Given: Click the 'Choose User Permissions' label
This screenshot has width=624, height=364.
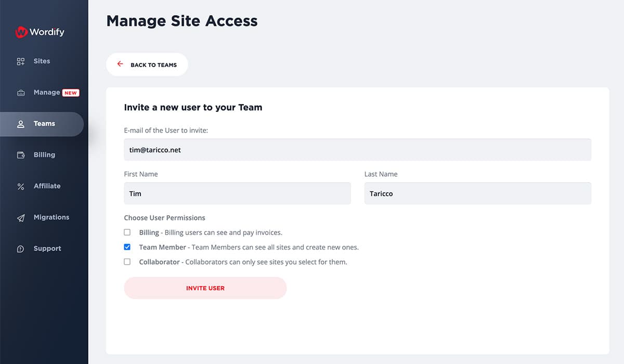Looking at the screenshot, I should (x=164, y=218).
